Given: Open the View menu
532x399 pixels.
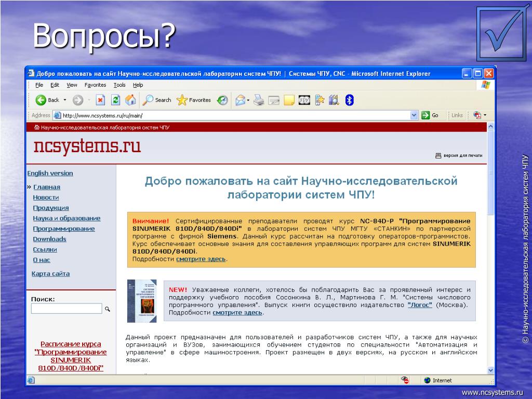Looking at the screenshot, I should pos(72,85).
